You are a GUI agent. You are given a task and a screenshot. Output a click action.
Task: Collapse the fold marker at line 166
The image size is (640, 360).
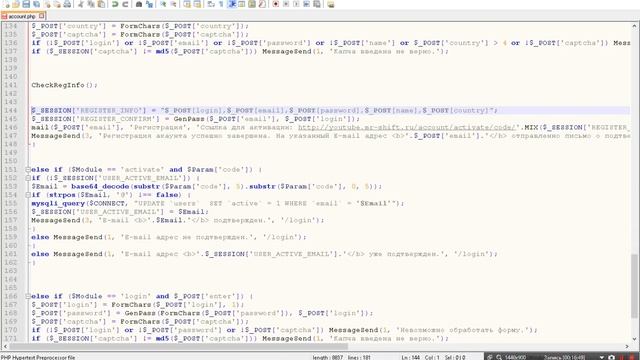click(28, 296)
